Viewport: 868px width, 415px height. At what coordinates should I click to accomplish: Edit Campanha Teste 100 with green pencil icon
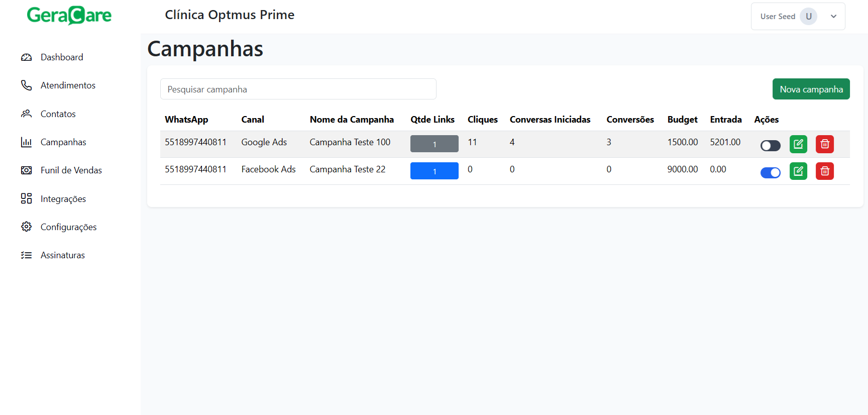tap(798, 144)
